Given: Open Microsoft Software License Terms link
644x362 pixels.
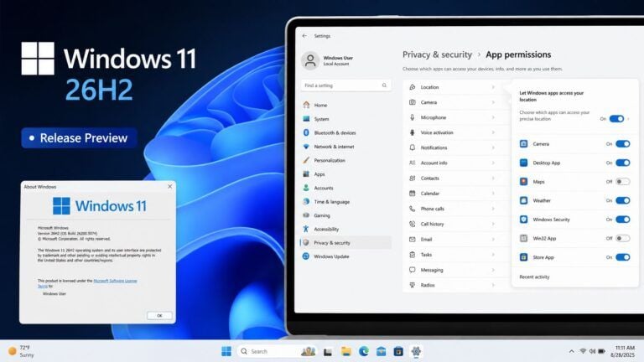Looking at the screenshot, I should (116, 281).
